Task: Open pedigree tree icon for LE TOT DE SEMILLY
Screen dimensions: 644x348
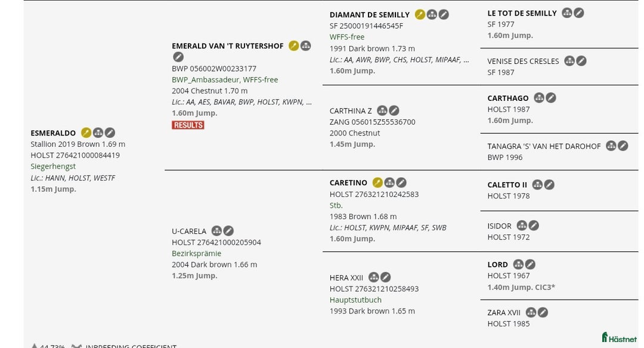Action: (567, 13)
